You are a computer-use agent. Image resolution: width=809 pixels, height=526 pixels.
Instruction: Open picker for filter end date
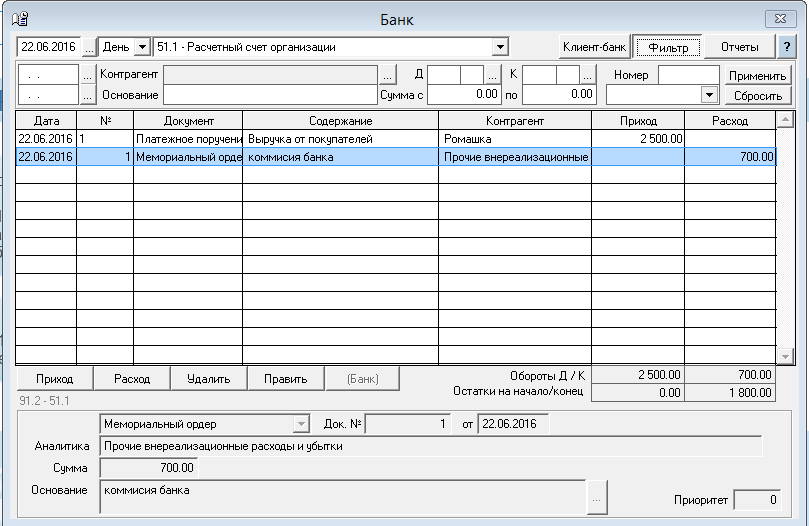(87, 95)
